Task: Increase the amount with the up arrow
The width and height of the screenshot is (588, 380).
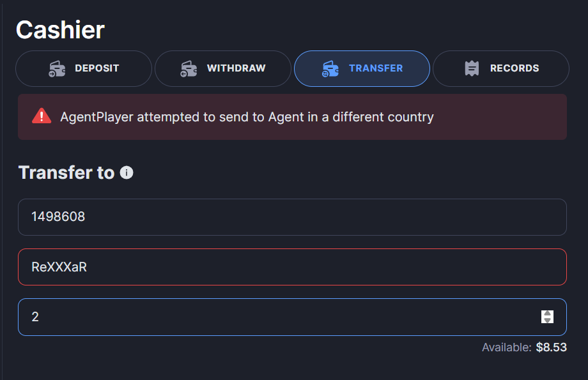Action: coord(547,313)
